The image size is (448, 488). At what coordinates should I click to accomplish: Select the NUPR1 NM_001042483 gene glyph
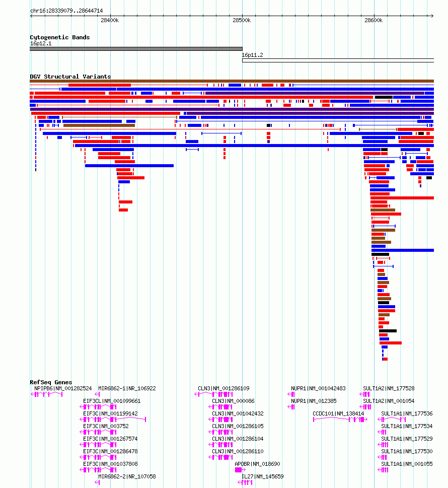pyautogui.click(x=291, y=394)
